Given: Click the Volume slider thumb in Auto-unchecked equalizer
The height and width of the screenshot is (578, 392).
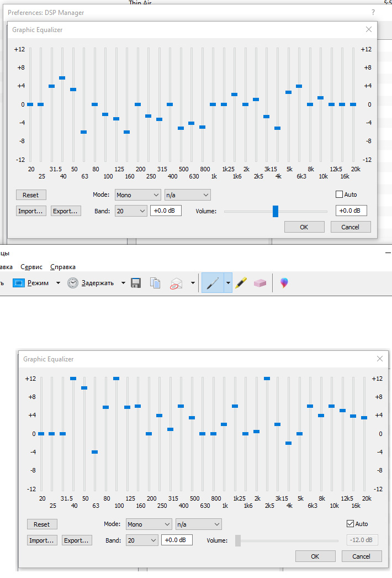Looking at the screenshot, I should tap(275, 211).
